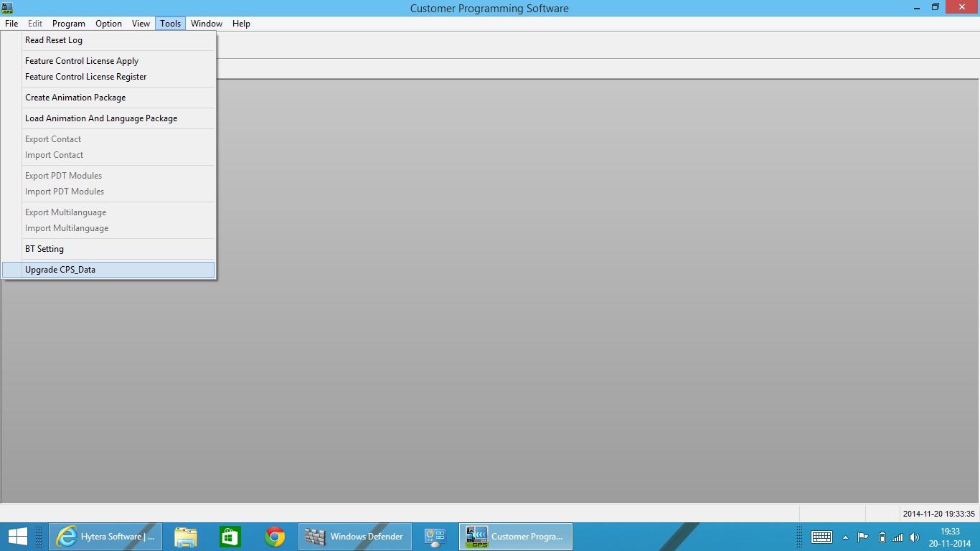Open the volume speaker icon
The image size is (980, 551).
(x=914, y=537)
